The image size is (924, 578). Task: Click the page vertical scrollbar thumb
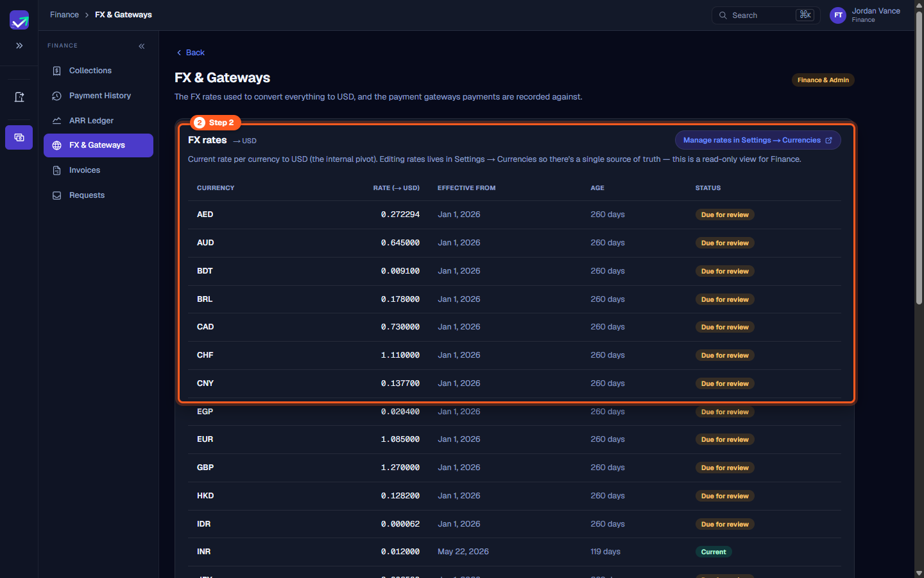(919, 158)
